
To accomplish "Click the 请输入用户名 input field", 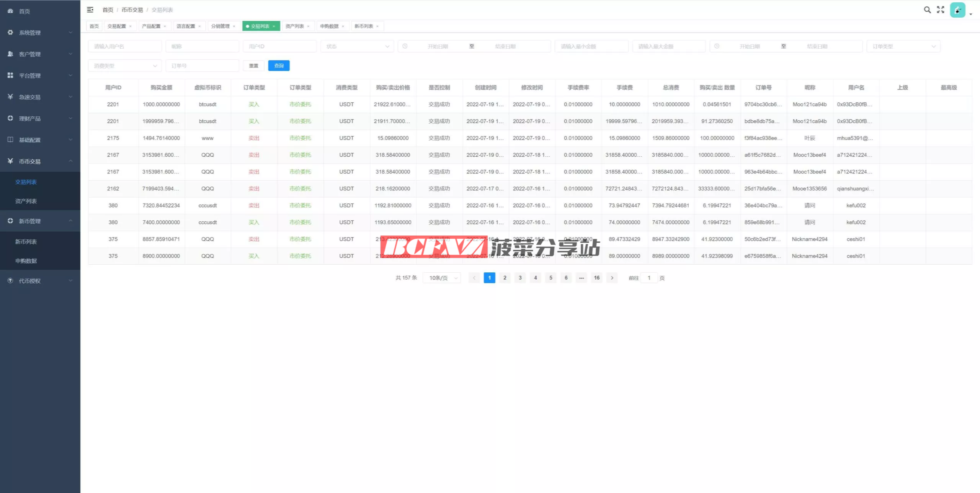I will 125,46.
